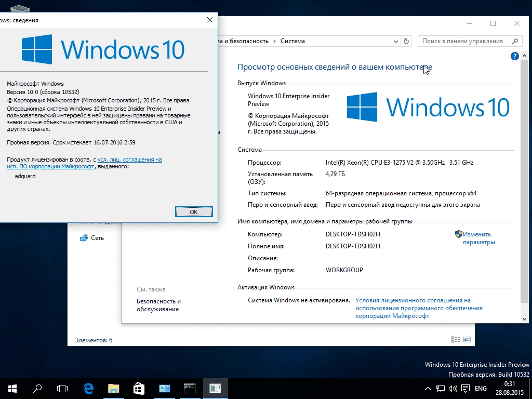Open the Windows Start menu
The image size is (532, 399).
point(12,389)
